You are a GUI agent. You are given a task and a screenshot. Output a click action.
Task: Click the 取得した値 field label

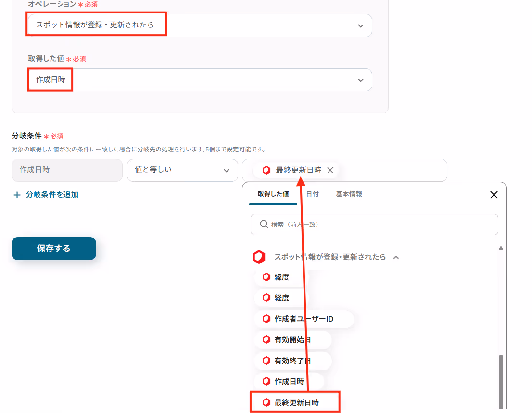coord(46,59)
